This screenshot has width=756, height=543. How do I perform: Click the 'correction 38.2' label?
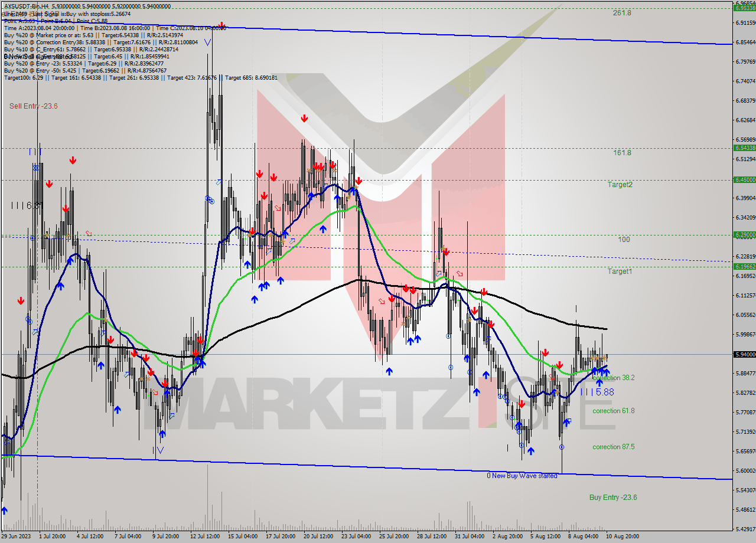[614, 378]
